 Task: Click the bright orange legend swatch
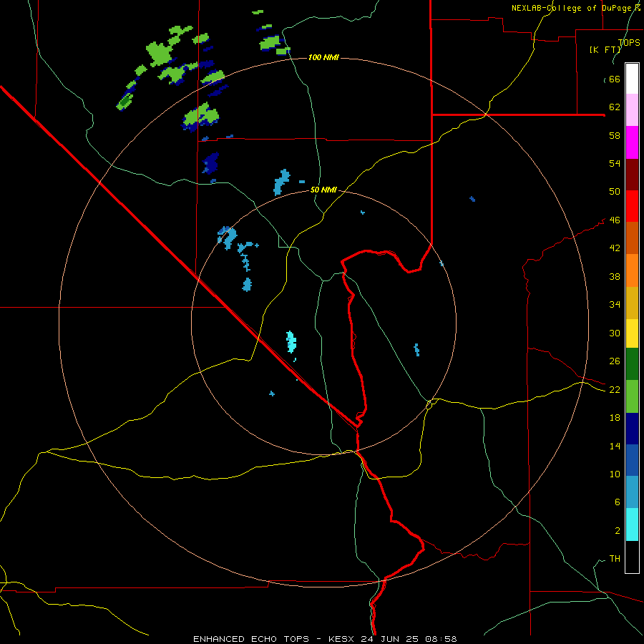632,270
